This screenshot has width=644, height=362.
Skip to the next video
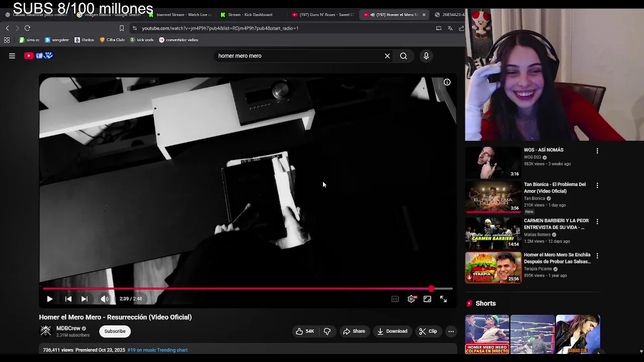pos(85,299)
